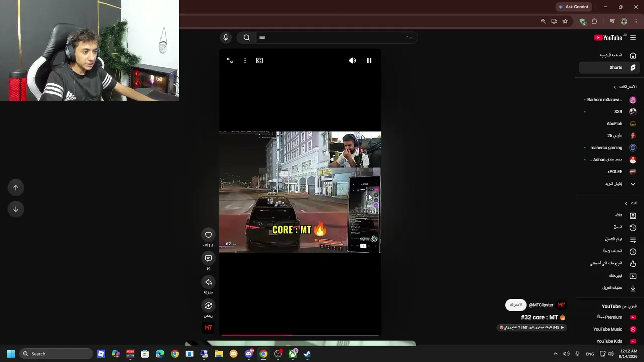Start voice search with the microphone

226,38
